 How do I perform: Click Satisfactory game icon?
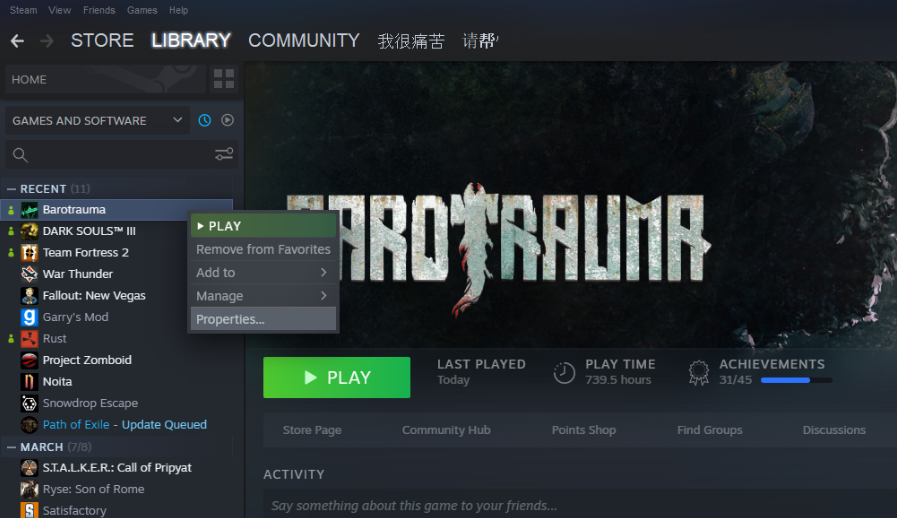click(x=29, y=511)
